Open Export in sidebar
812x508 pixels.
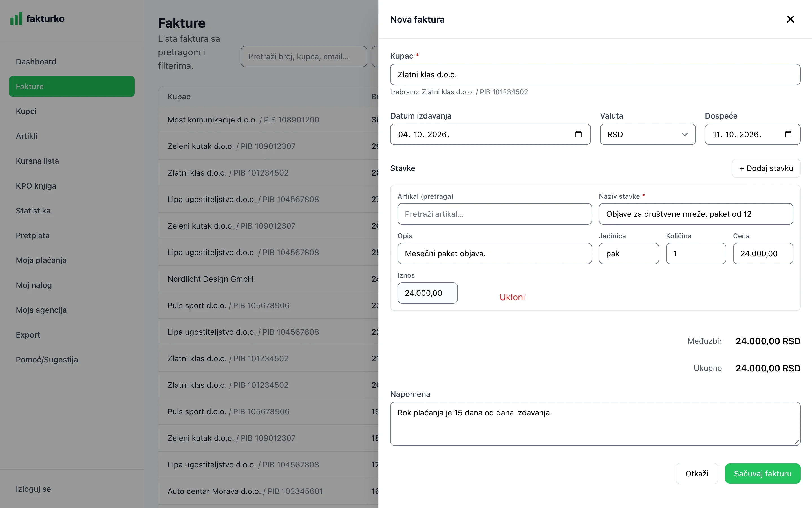tap(72, 335)
